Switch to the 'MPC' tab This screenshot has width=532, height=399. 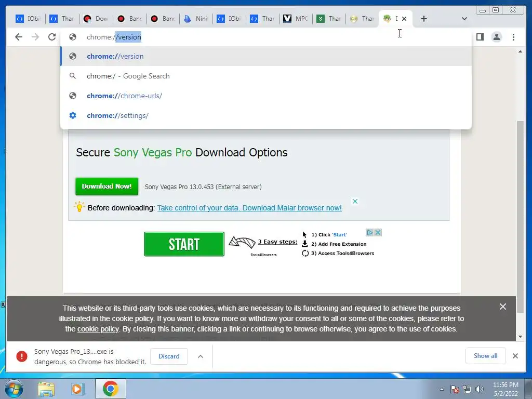pyautogui.click(x=296, y=19)
